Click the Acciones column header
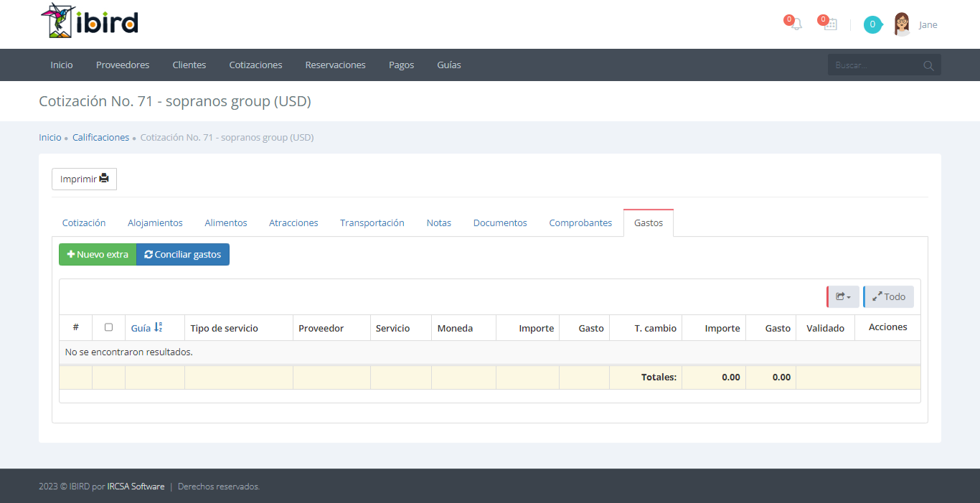This screenshot has height=503, width=980. [888, 327]
